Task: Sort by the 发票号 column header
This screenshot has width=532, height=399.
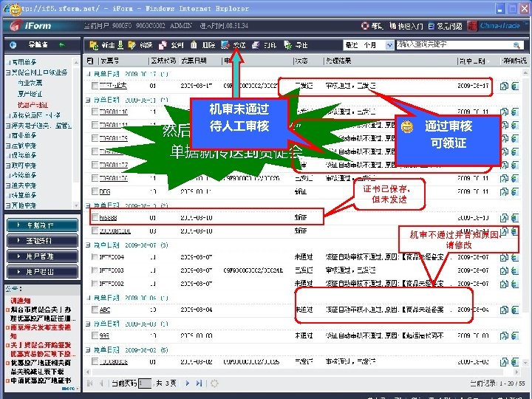Action: (109, 61)
